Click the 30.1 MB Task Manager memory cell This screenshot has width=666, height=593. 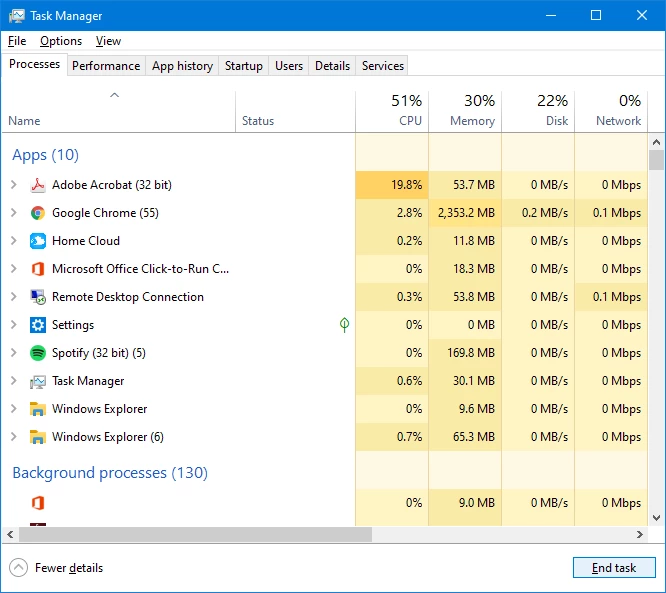[465, 381]
